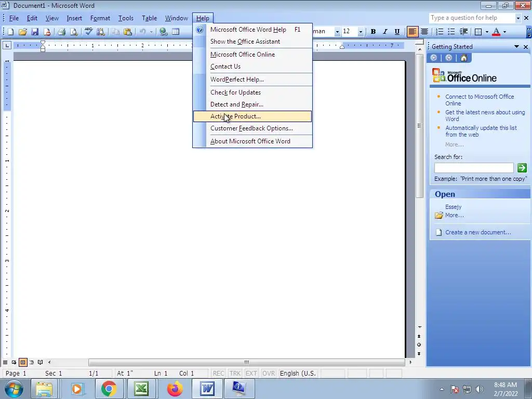Image resolution: width=532 pixels, height=399 pixels.
Task: Choose Microsoft Office Word Help menu item
Action: tap(252, 30)
